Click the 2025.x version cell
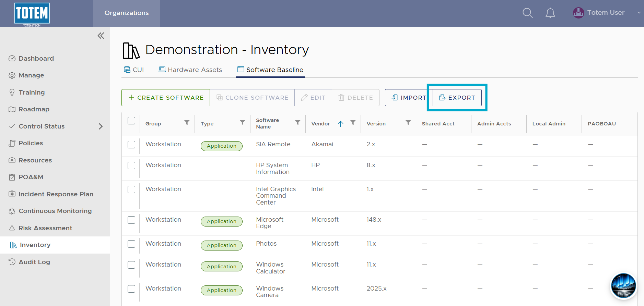Screen dimensions: 644x306 (376, 289)
